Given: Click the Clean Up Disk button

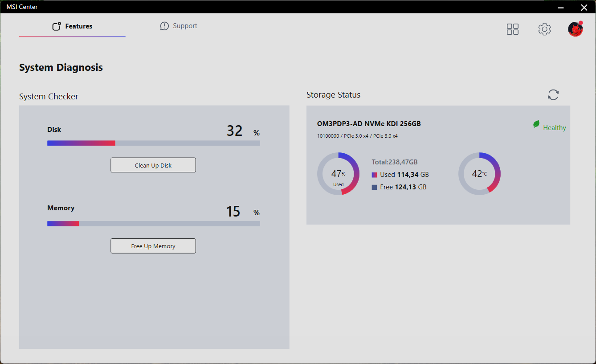Looking at the screenshot, I should point(153,165).
